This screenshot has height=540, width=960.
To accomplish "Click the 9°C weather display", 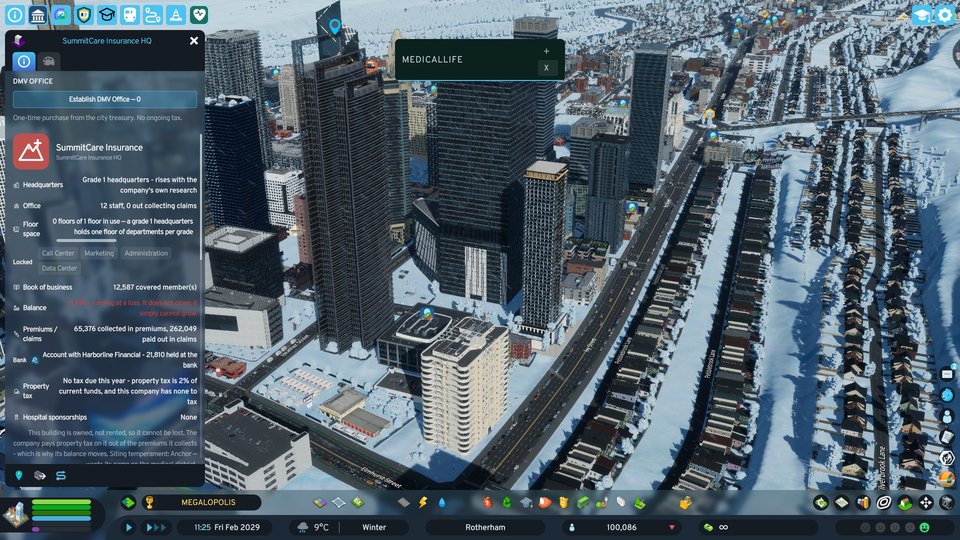I will click(x=313, y=527).
